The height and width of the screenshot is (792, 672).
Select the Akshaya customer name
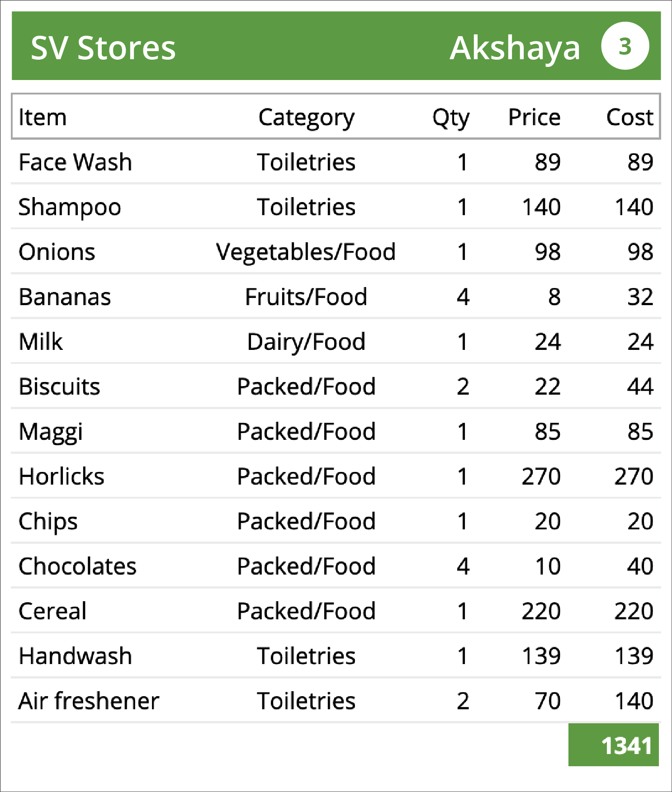coord(515,49)
